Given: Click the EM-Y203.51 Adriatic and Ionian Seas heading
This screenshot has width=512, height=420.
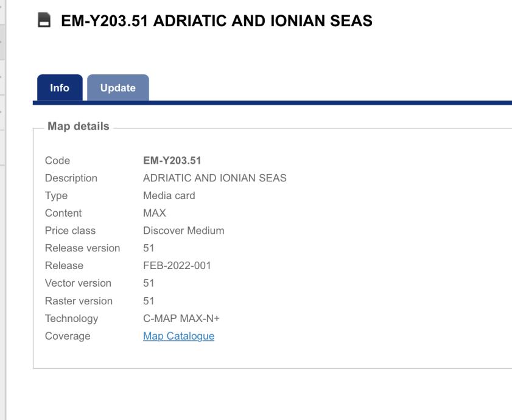Looking at the screenshot, I should [217, 22].
